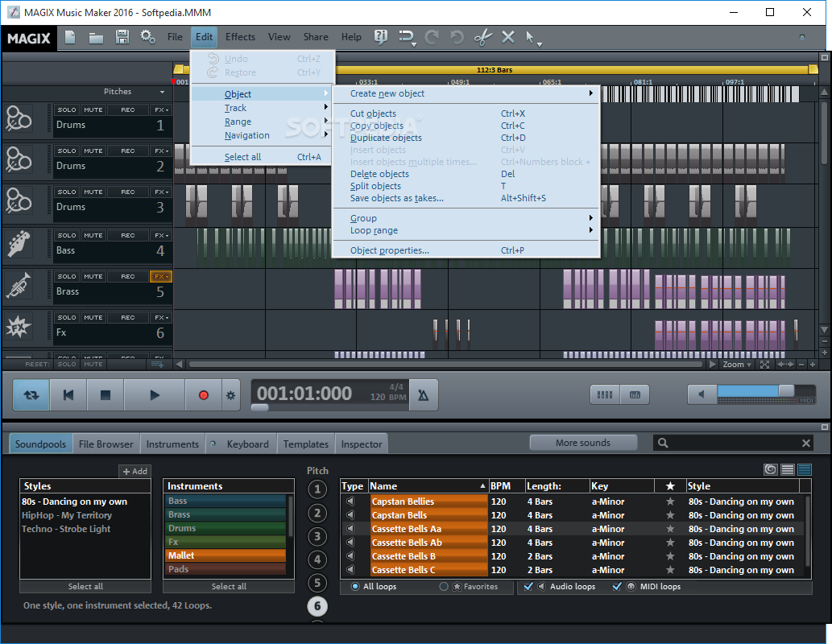Mute the Drums 2 track
This screenshot has height=644, width=832.
93,151
